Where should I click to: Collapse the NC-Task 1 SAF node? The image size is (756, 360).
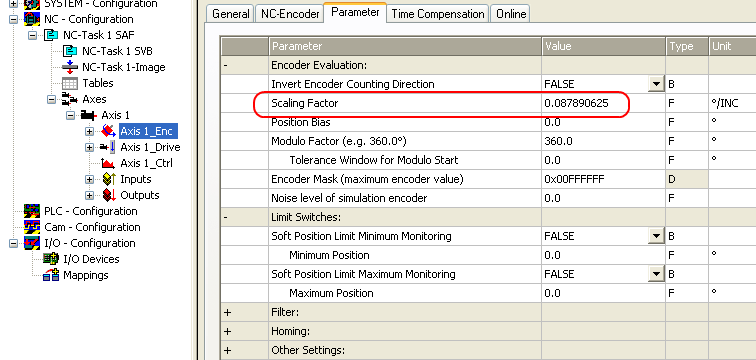click(33, 36)
